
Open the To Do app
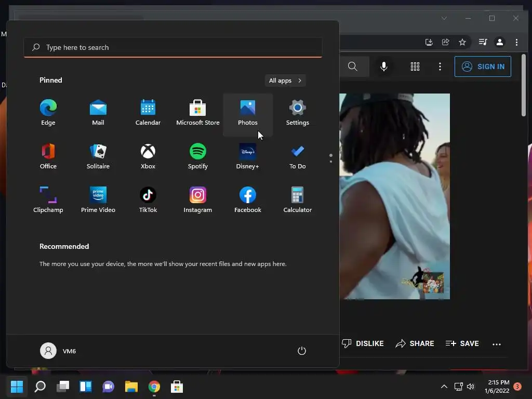click(298, 157)
